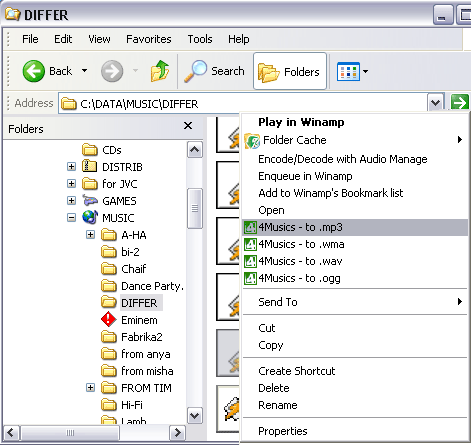Image resolution: width=471 pixels, height=445 pixels.
Task: Select the Eminem red warning folder icon
Action: point(109,320)
